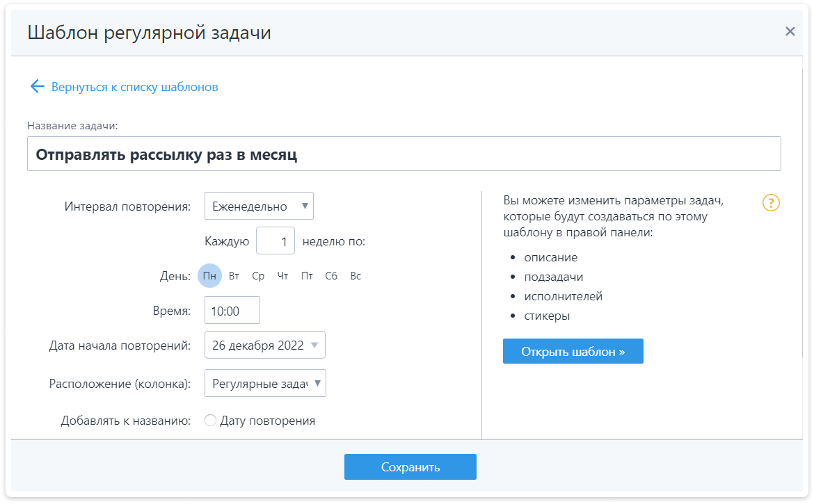Image resolution: width=814 pixels, height=504 pixels.
Task: Open the 'Еженедельно' interval dropdown
Action: click(x=259, y=206)
